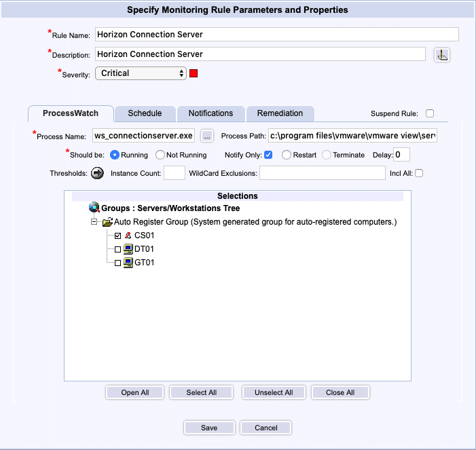
Task: Click the Groups globe icon in tree
Action: coord(94,208)
